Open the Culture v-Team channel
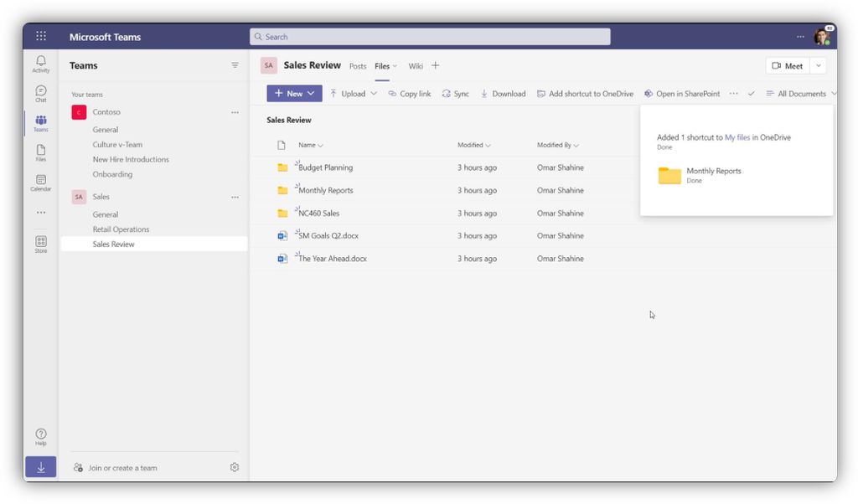This screenshot has height=504, width=858. pyautogui.click(x=117, y=144)
